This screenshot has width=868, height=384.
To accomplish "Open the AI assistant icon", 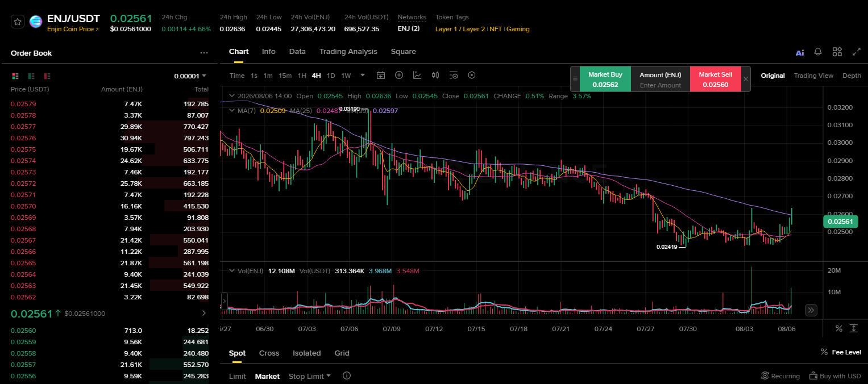I will click(x=800, y=52).
